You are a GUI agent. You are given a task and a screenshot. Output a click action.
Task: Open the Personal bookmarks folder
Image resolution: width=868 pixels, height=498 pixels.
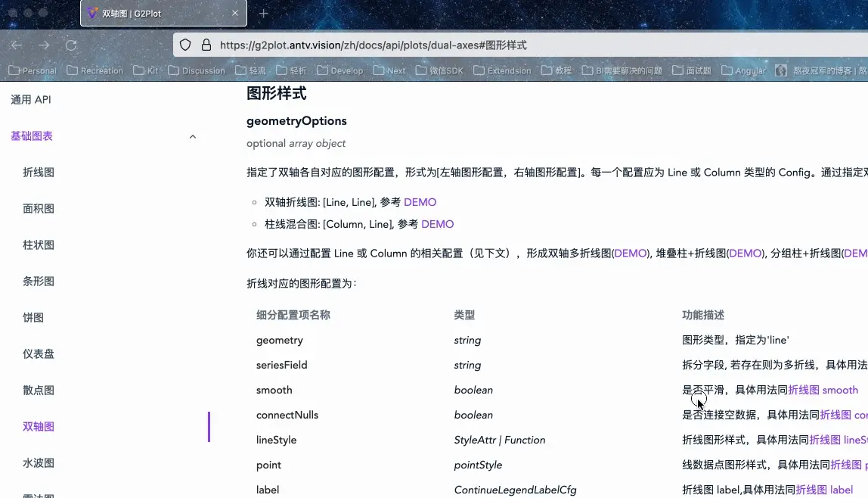click(x=33, y=70)
